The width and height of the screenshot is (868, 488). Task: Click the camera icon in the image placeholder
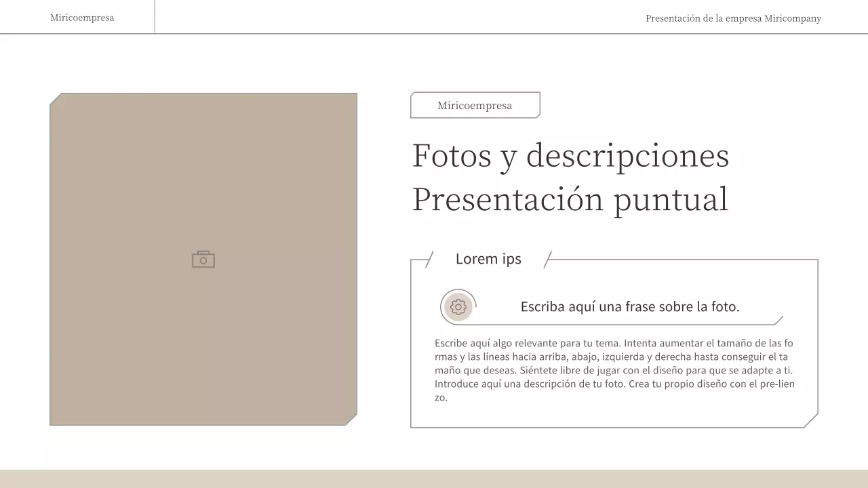pyautogui.click(x=203, y=259)
